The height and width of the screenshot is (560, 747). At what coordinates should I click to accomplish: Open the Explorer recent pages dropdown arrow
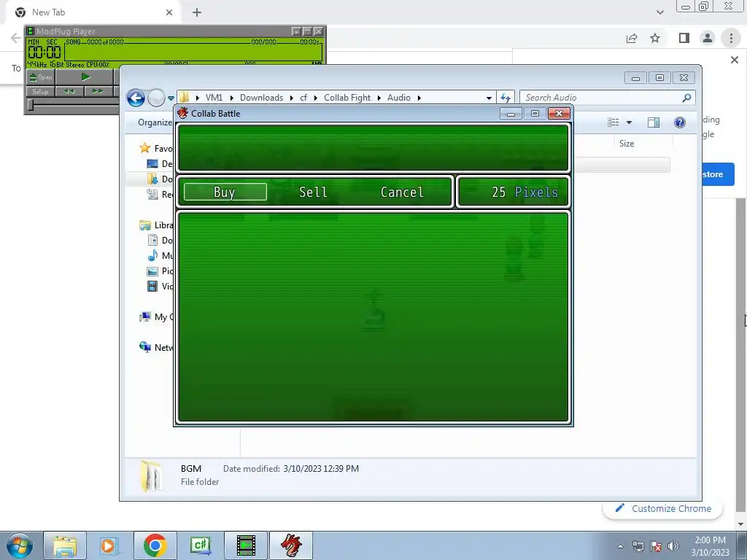pyautogui.click(x=171, y=98)
